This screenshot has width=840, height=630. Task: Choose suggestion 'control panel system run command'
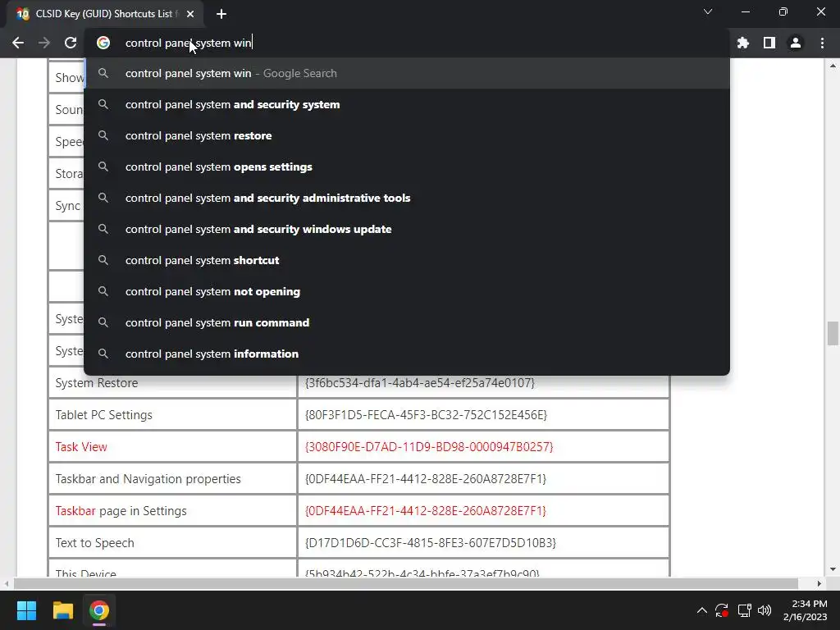(x=407, y=322)
